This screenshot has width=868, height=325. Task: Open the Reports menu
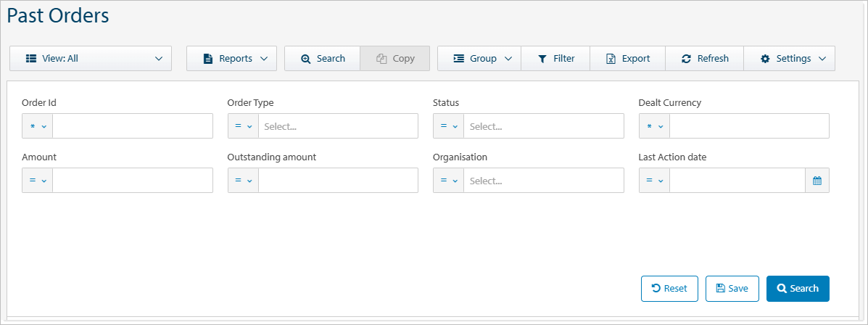point(231,58)
